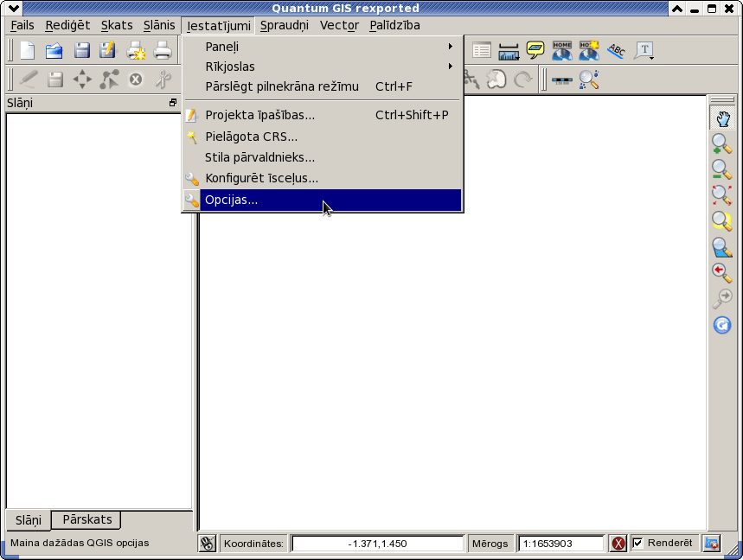743x560 pixels.
Task: Click the CRS status icon at bottom right
Action: 712,543
